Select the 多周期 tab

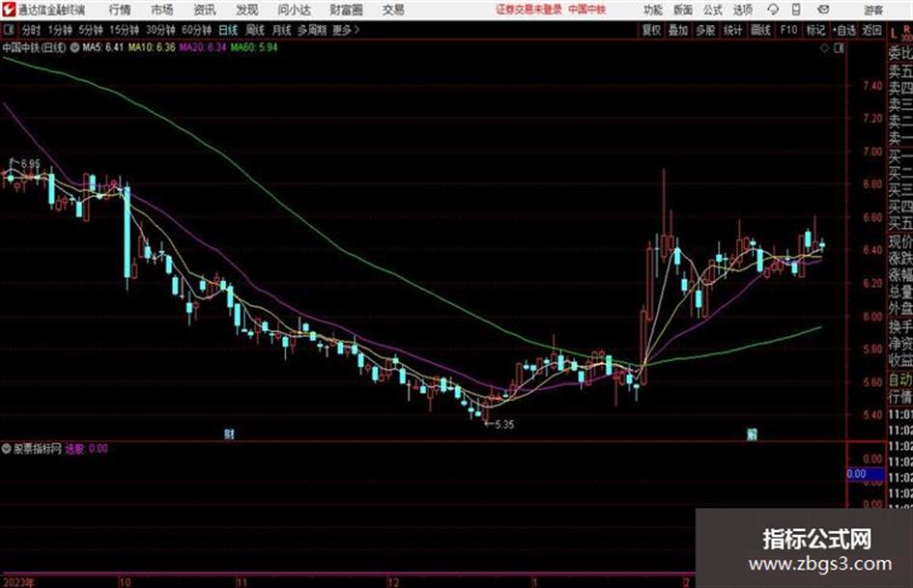pyautogui.click(x=312, y=30)
